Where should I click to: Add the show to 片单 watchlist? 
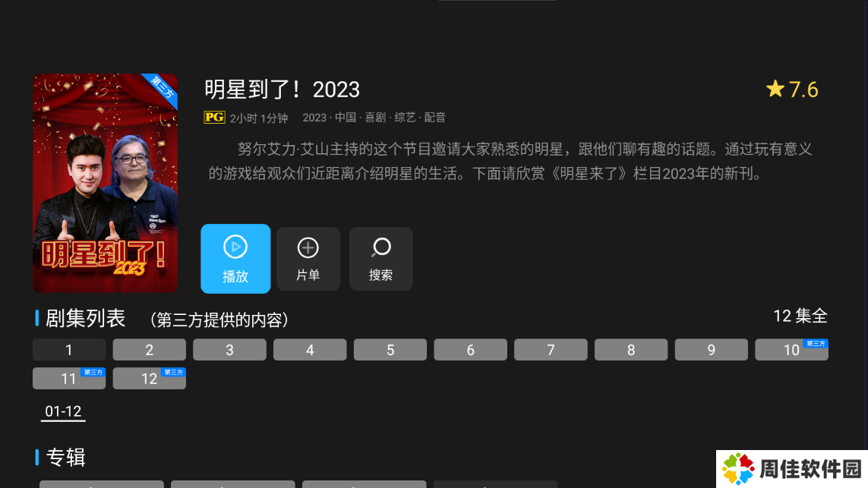(x=308, y=259)
